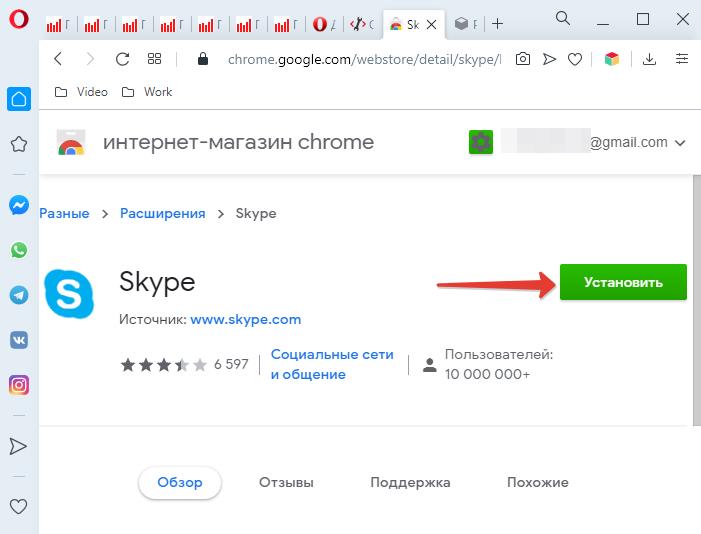Viewport: 701px width, 534px height.
Task: Add page to bookmarks with heart icon
Action: 575,59
